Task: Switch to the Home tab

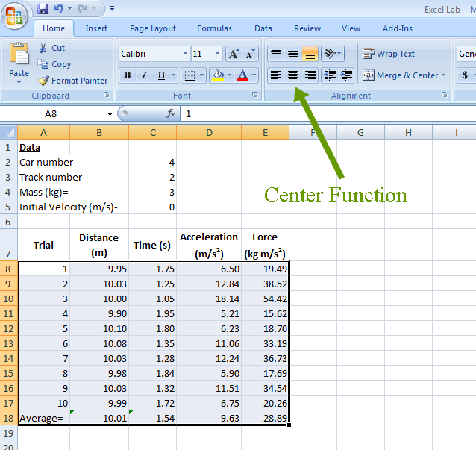Action: pos(54,28)
